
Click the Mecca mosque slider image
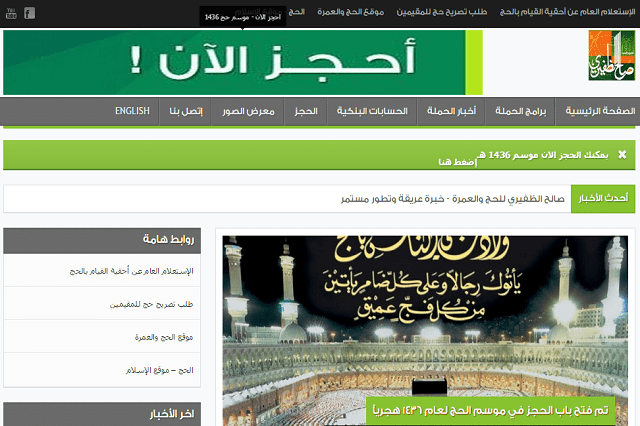click(425, 331)
